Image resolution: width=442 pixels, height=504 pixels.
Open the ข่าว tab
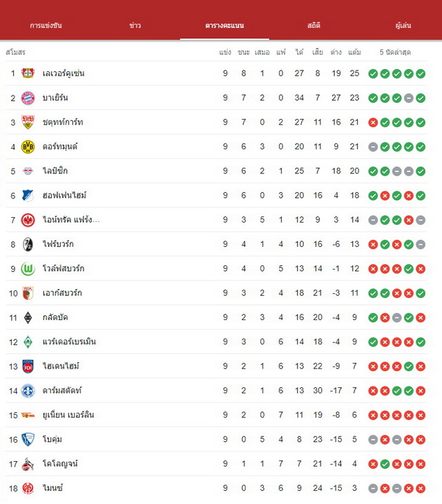pyautogui.click(x=135, y=26)
